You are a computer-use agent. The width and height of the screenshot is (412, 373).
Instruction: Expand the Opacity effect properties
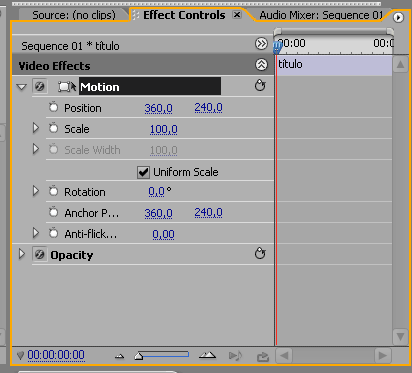(x=22, y=254)
